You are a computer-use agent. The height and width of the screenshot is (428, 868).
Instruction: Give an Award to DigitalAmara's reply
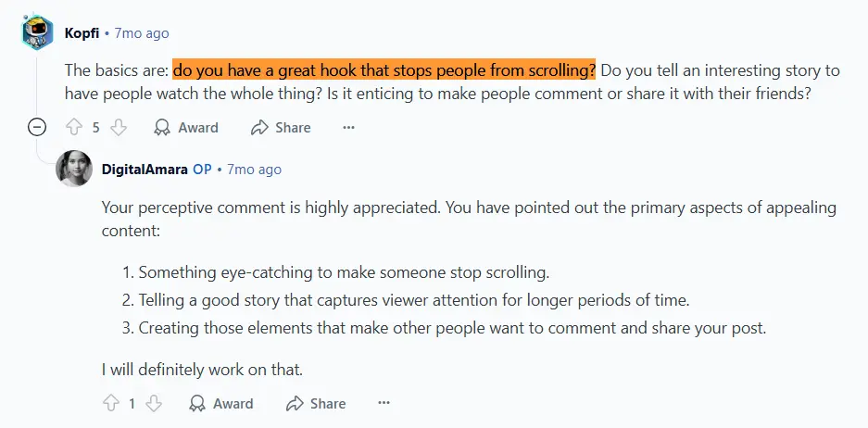[x=221, y=403]
